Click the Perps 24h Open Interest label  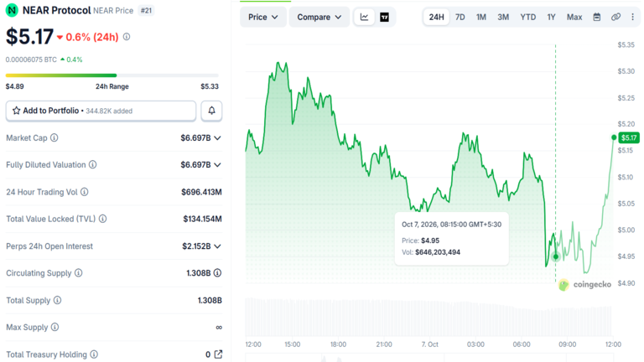click(49, 246)
